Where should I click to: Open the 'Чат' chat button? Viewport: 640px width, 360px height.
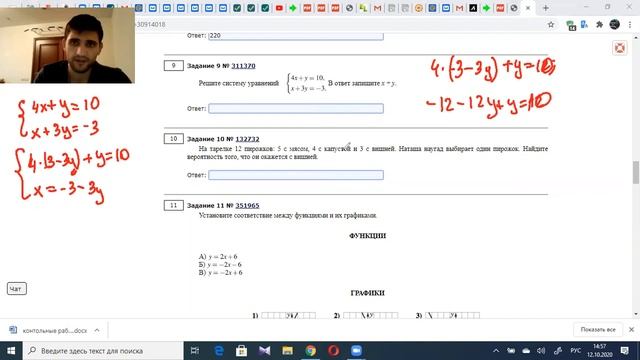pos(17,289)
